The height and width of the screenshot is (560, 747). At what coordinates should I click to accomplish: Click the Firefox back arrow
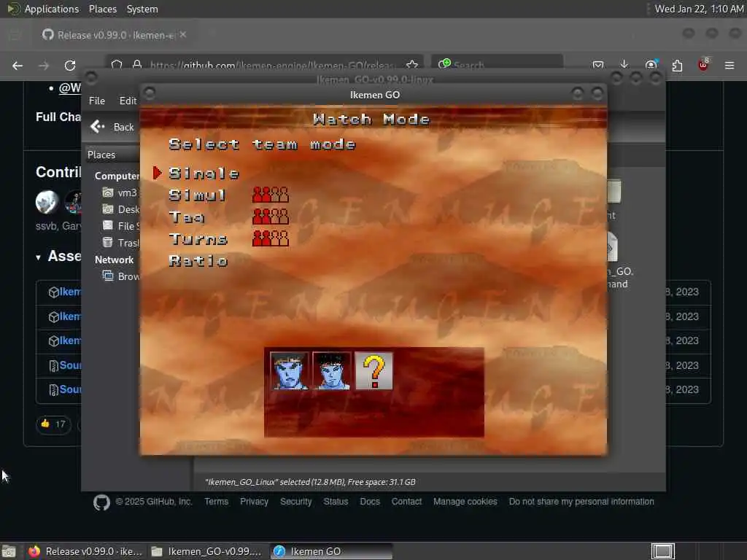(18, 66)
